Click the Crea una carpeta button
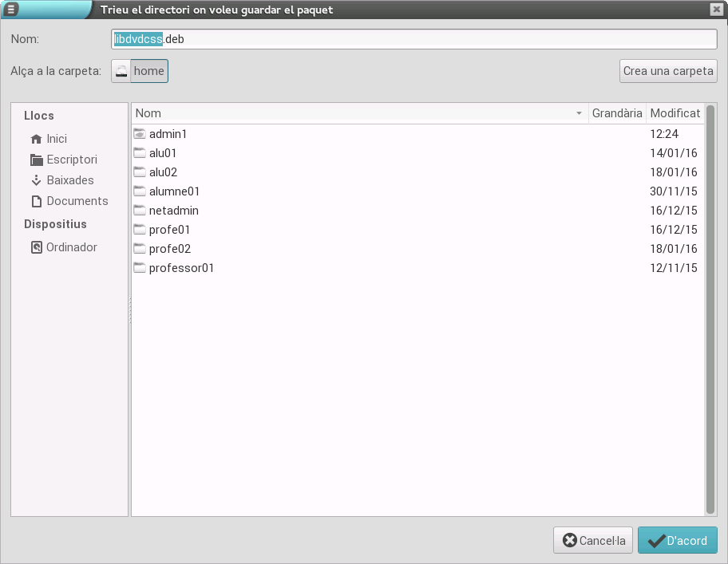The height and width of the screenshot is (564, 728). pos(668,71)
